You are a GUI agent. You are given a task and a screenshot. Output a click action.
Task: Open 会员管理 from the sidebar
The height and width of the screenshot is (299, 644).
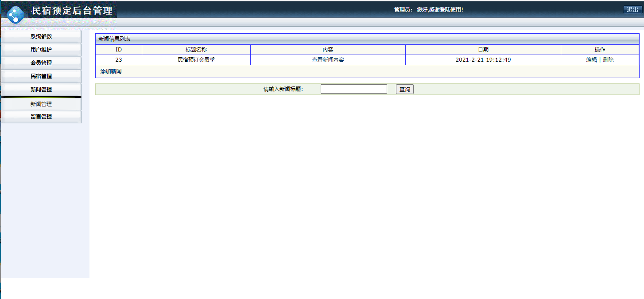(x=42, y=63)
